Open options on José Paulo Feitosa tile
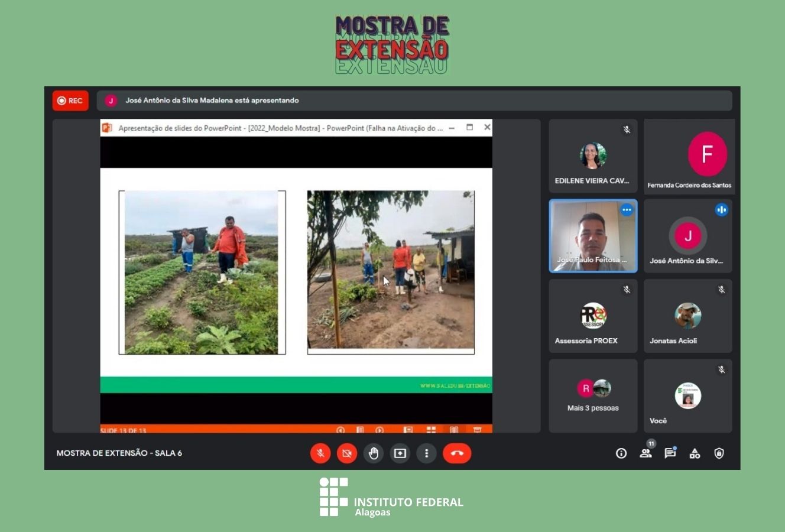The image size is (785, 532). coord(627,210)
